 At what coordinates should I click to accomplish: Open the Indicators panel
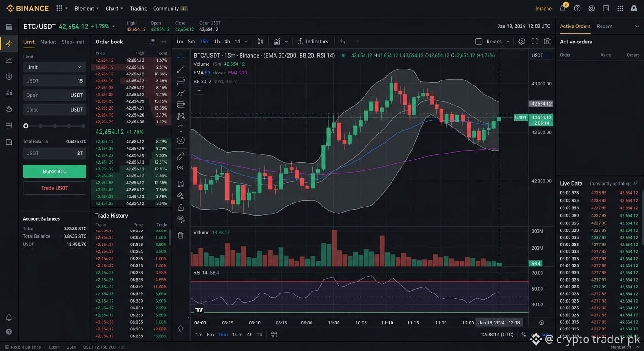point(313,42)
